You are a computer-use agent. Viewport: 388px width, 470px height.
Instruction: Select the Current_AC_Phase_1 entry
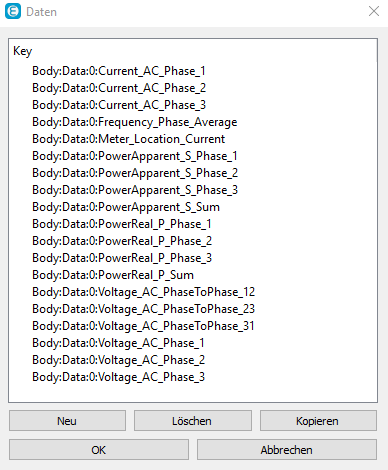pyautogui.click(x=119, y=71)
